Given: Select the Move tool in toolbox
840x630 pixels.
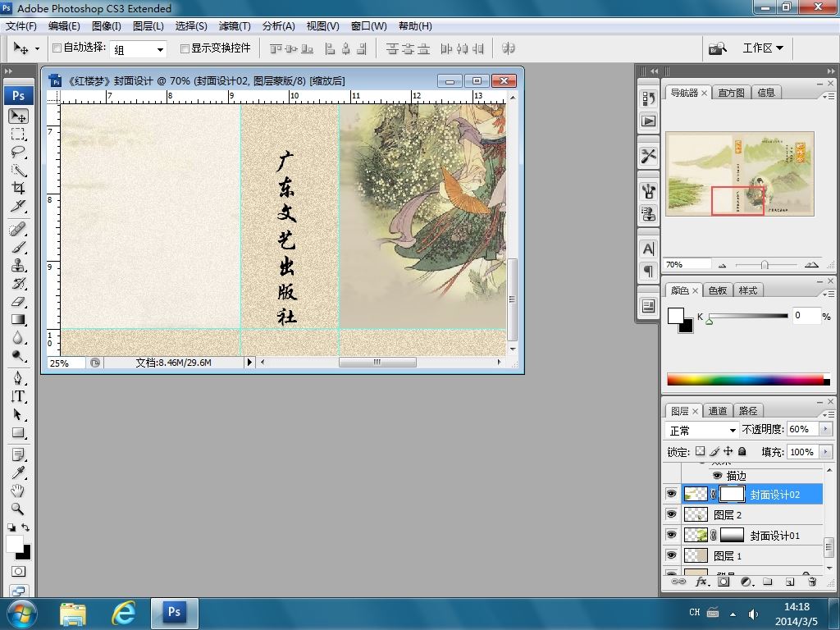Looking at the screenshot, I should [19, 116].
